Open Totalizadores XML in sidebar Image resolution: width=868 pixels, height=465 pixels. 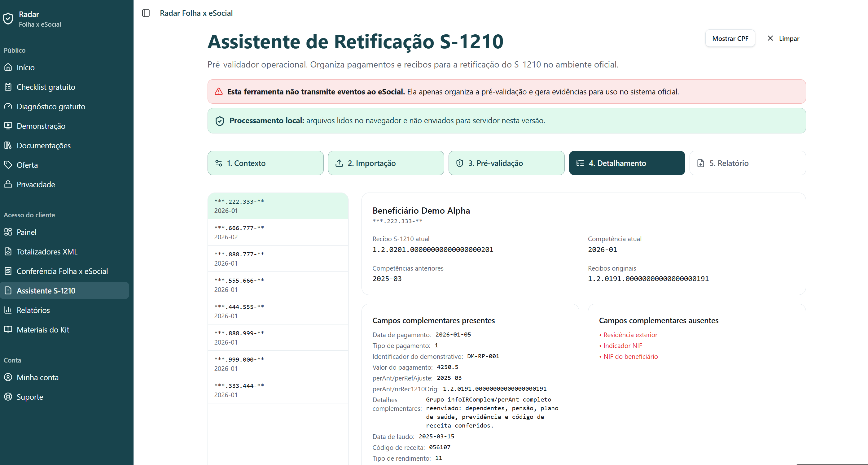(x=65, y=251)
